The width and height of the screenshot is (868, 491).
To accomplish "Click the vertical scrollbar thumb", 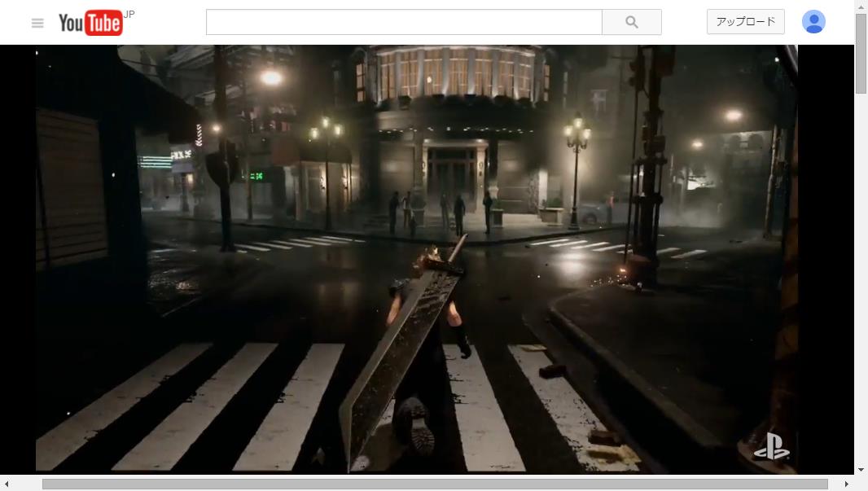I will click(861, 54).
